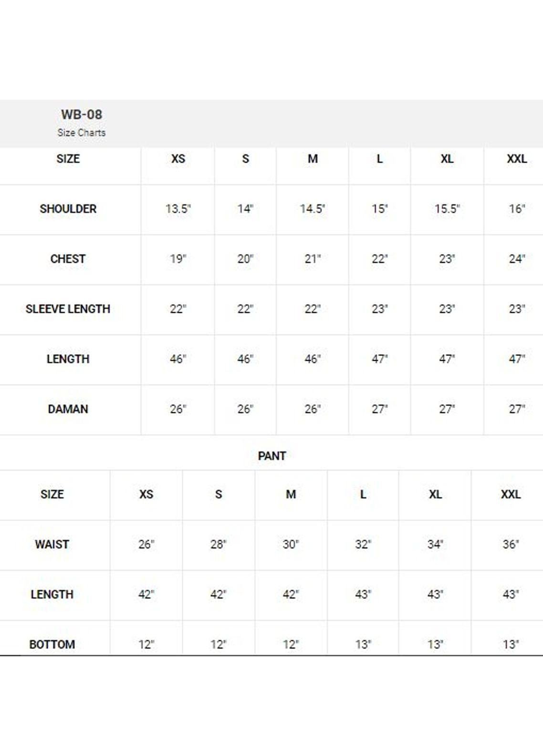Select the SHOULDER row label
Viewport: 543px width, 756px height.
point(68,209)
